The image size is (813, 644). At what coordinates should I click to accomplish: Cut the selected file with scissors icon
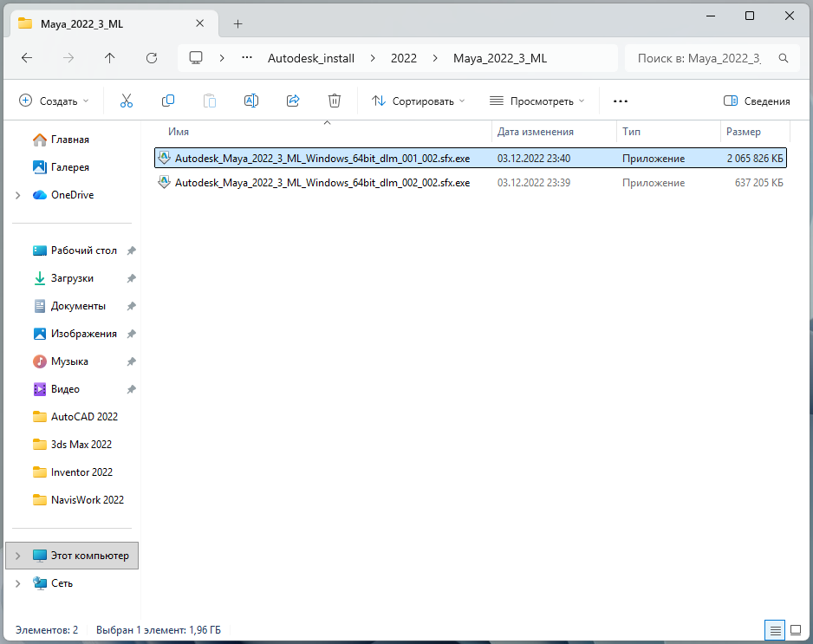point(127,101)
